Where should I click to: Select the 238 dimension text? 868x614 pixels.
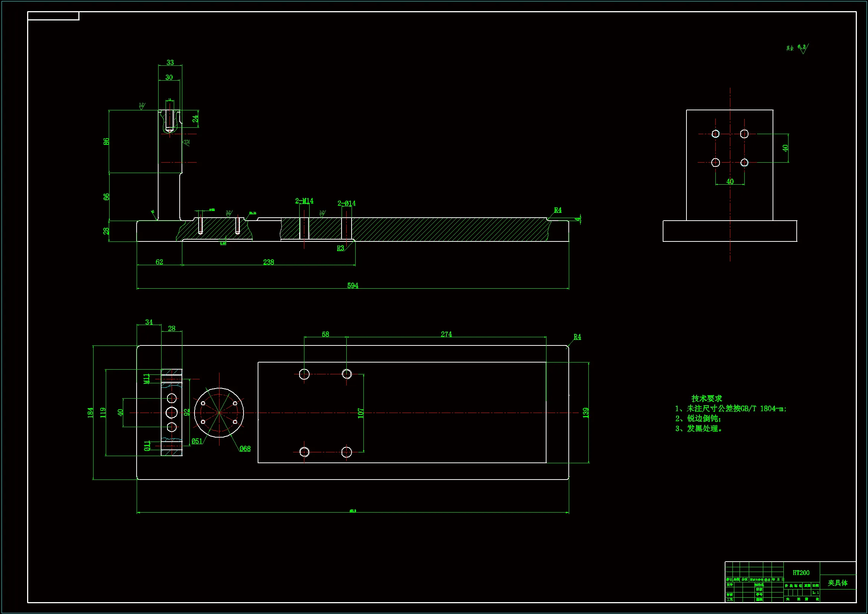click(268, 262)
